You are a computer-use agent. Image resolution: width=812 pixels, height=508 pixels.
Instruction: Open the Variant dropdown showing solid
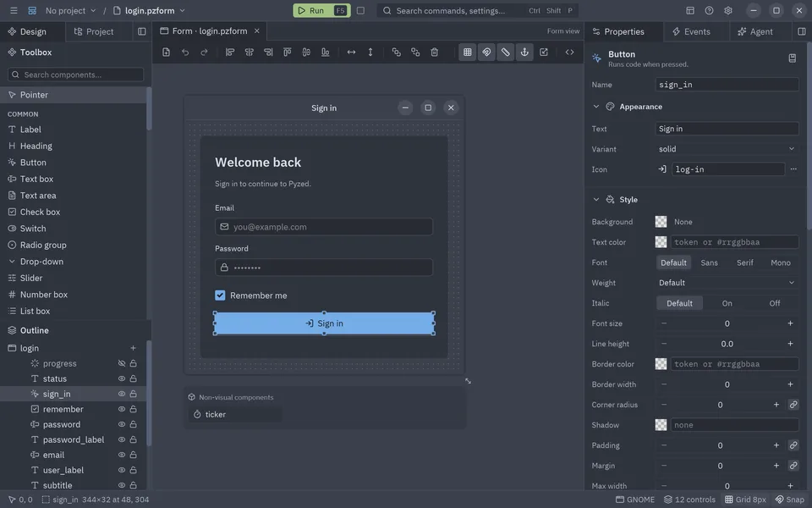tap(727, 149)
